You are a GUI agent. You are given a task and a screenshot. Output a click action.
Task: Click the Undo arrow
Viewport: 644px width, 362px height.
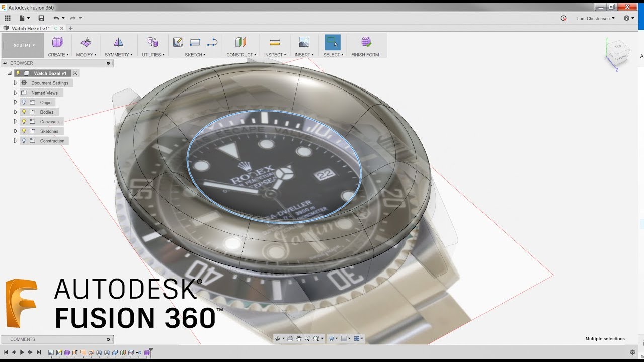coord(56,18)
